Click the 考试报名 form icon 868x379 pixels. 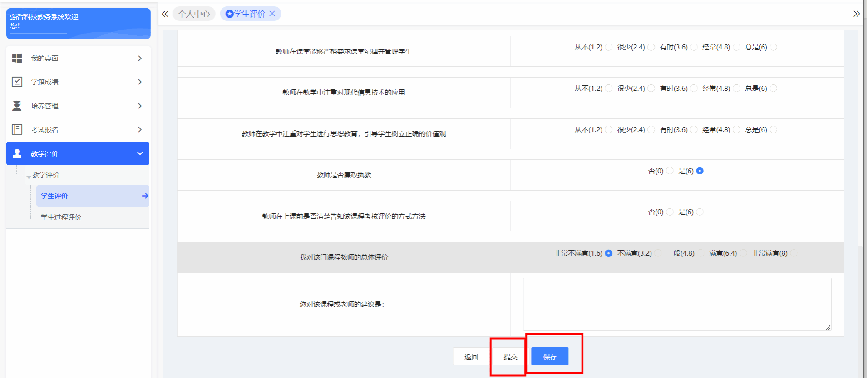pos(17,129)
